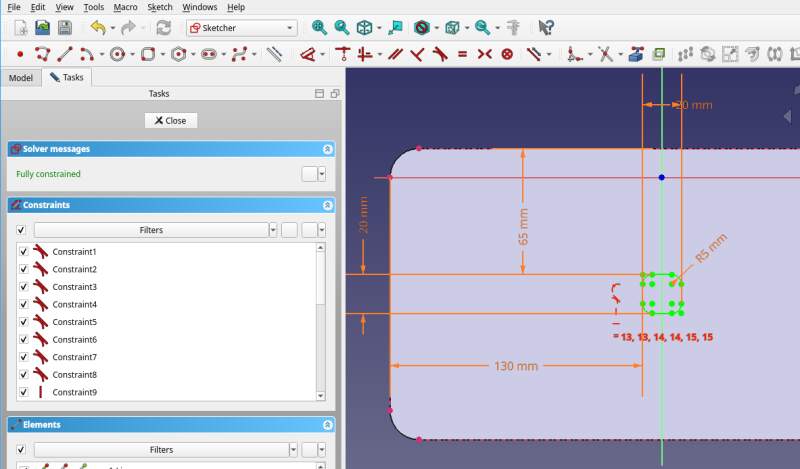Screen dimensions: 800x469
Task: Select the Create Point tool
Action: (x=20, y=54)
